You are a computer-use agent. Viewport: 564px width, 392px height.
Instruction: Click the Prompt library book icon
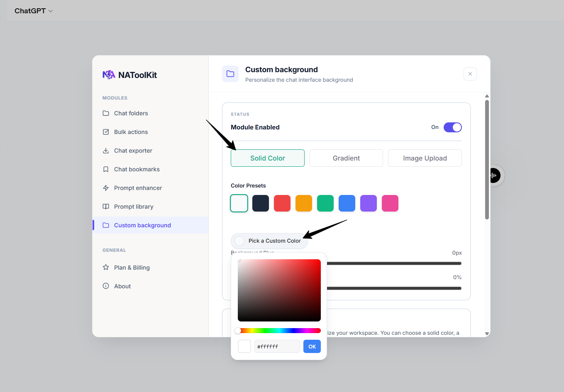tap(106, 207)
